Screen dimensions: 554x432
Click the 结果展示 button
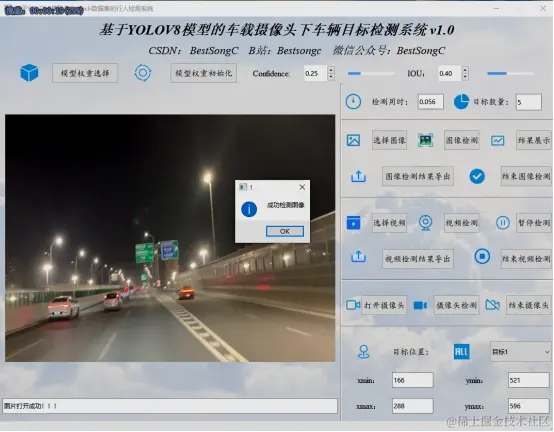(534, 140)
